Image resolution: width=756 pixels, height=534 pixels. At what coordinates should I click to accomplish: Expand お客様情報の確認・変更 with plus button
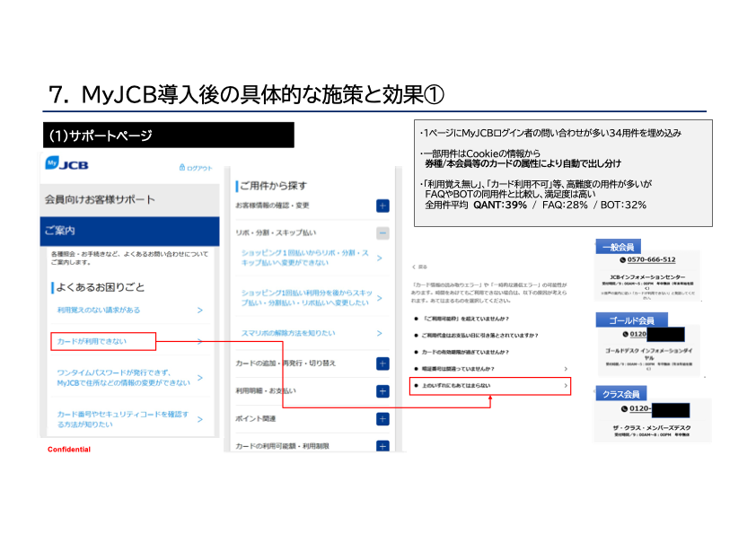(382, 206)
